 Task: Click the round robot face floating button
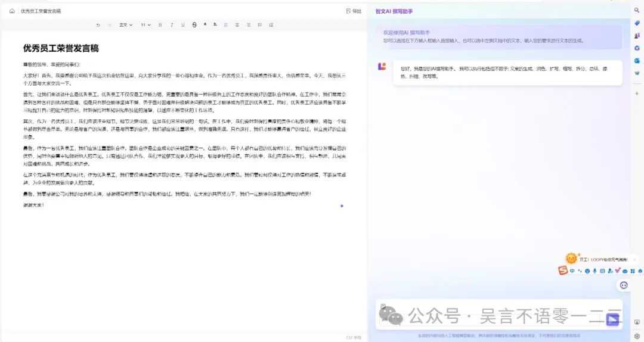[624, 285]
